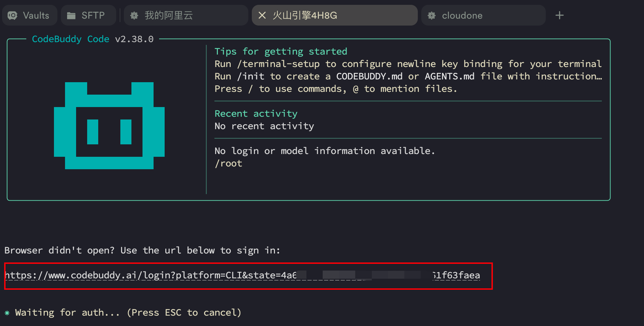
Task: Click the gear icon on cloudone tab
Action: (431, 15)
